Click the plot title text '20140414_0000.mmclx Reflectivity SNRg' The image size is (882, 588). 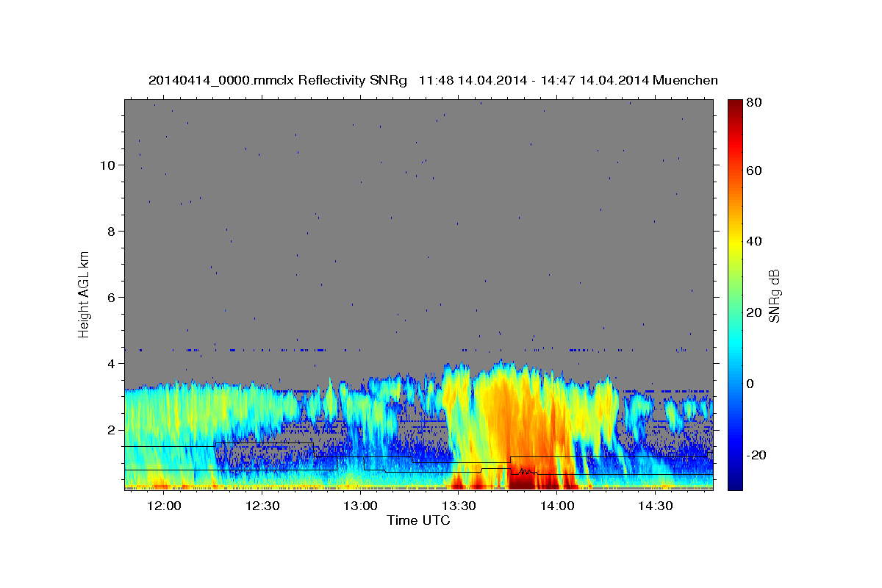[278, 80]
